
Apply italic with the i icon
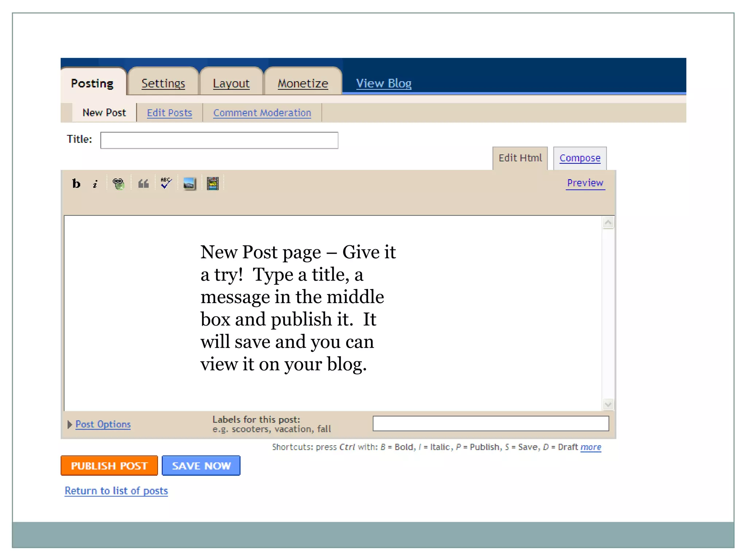pyautogui.click(x=95, y=184)
